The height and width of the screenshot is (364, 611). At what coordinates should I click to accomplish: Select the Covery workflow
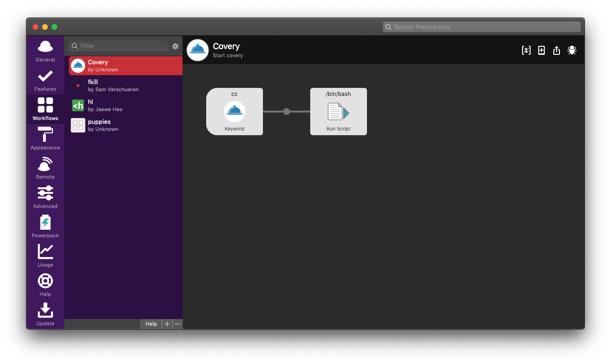pos(126,66)
